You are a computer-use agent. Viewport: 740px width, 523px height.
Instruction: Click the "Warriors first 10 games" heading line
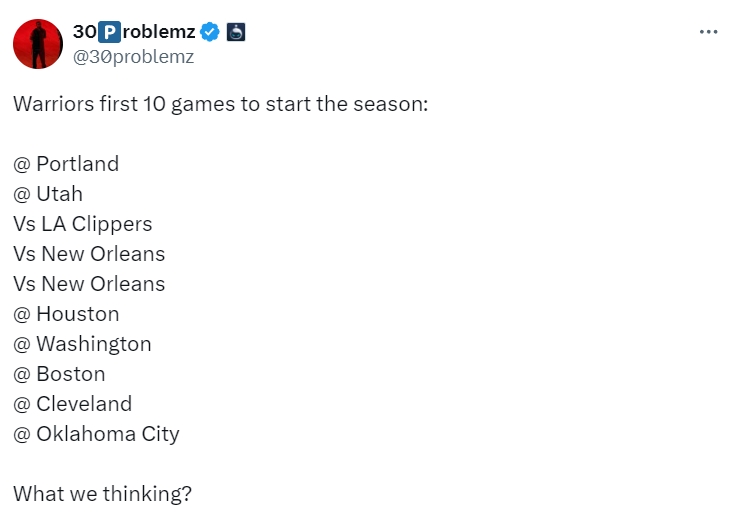click(x=220, y=104)
